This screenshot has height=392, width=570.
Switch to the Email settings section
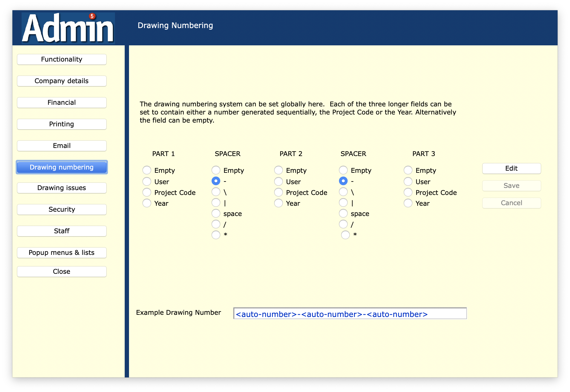pos(62,146)
